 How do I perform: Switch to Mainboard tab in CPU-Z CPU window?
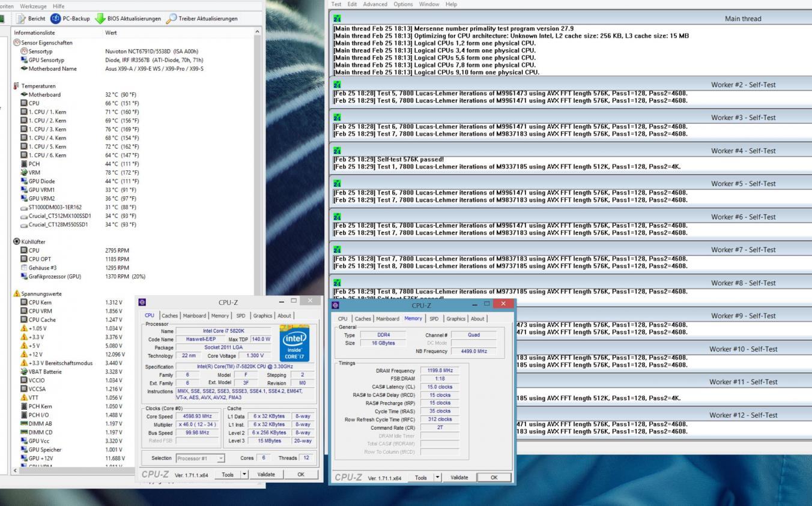point(194,316)
